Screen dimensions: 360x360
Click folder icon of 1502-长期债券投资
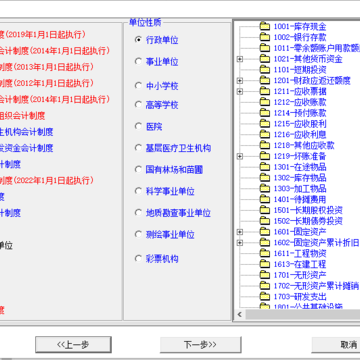click(265, 221)
